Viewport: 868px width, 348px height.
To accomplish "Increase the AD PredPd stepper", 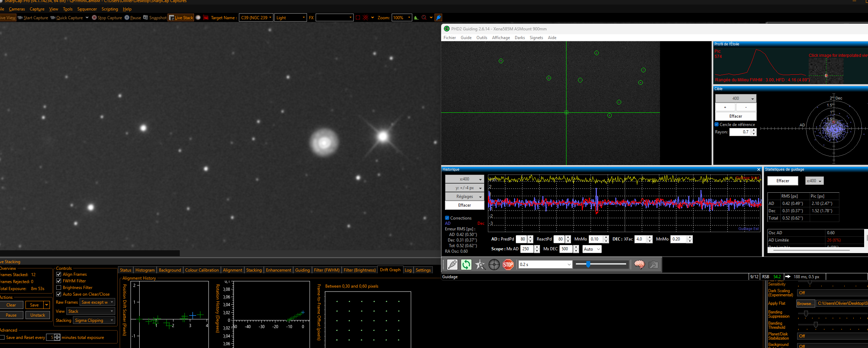I will tap(531, 237).
